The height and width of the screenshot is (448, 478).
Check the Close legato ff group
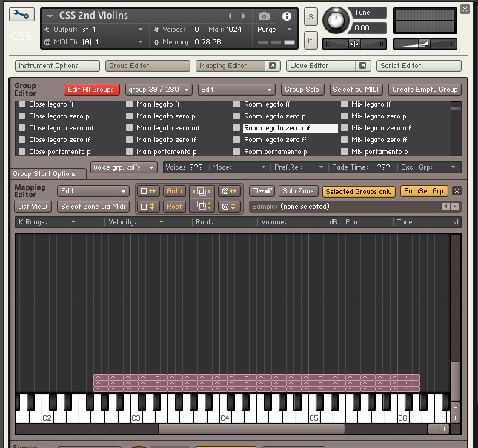pyautogui.click(x=22, y=104)
